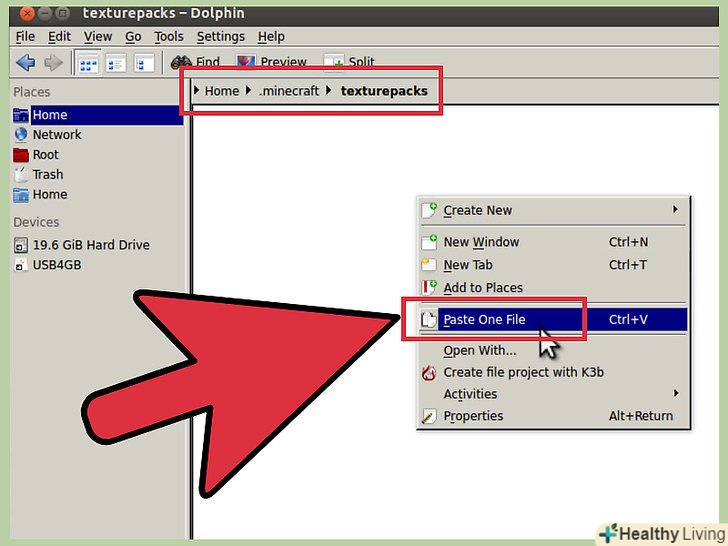This screenshot has height=546, width=728.
Task: Open the Create New submenu
Action: coord(553,210)
